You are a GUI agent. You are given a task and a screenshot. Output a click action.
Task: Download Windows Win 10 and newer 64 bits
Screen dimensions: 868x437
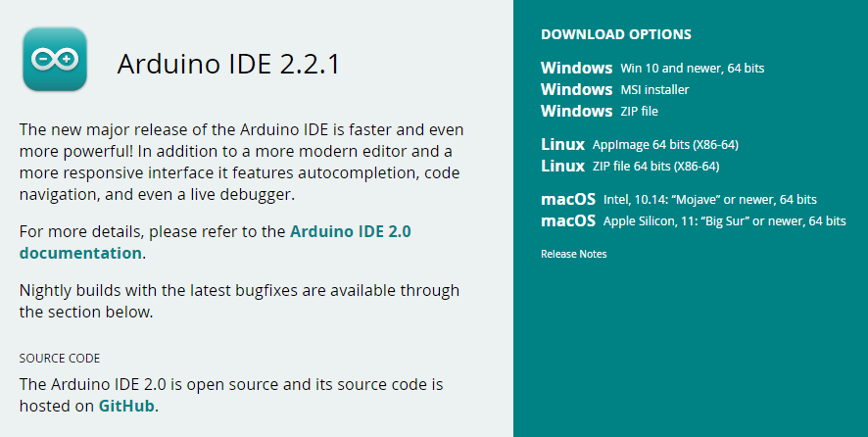click(x=651, y=69)
